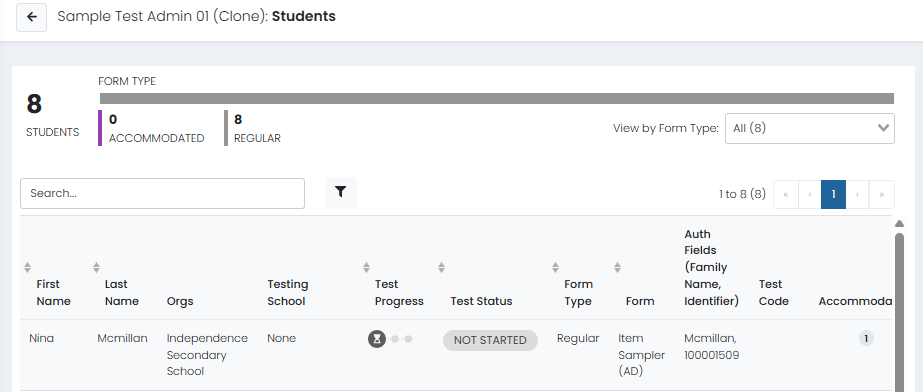
Task: Click the form type gray progress bar
Action: click(x=497, y=98)
